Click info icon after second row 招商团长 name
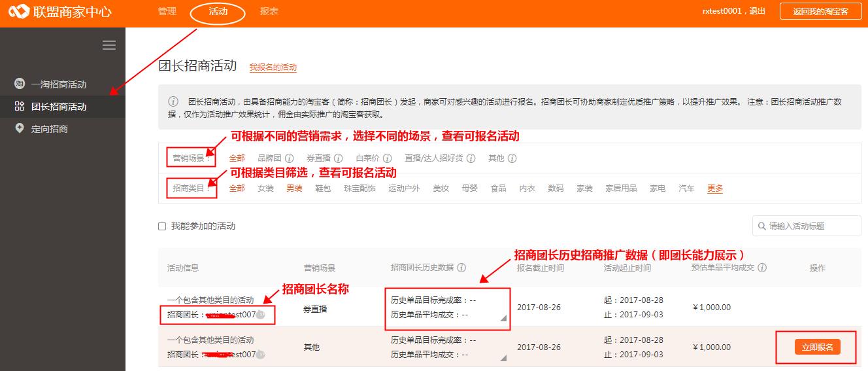This screenshot has width=868, height=371. point(260,355)
